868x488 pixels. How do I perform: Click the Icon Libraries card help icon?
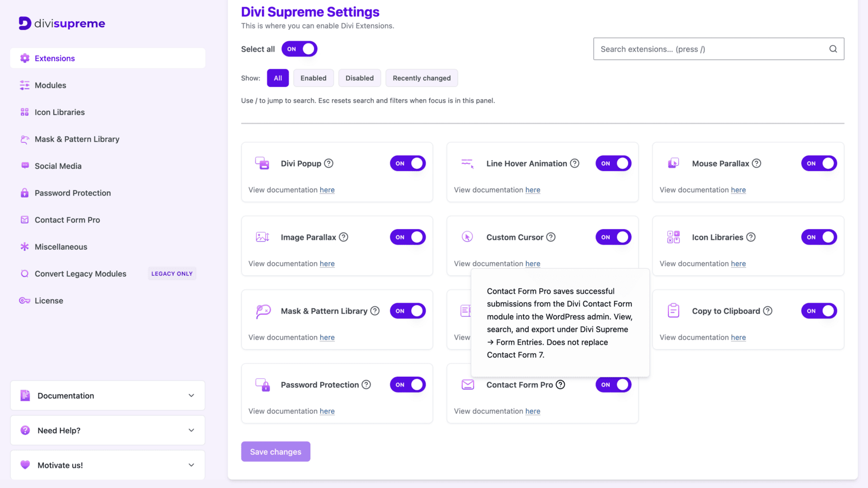point(751,237)
